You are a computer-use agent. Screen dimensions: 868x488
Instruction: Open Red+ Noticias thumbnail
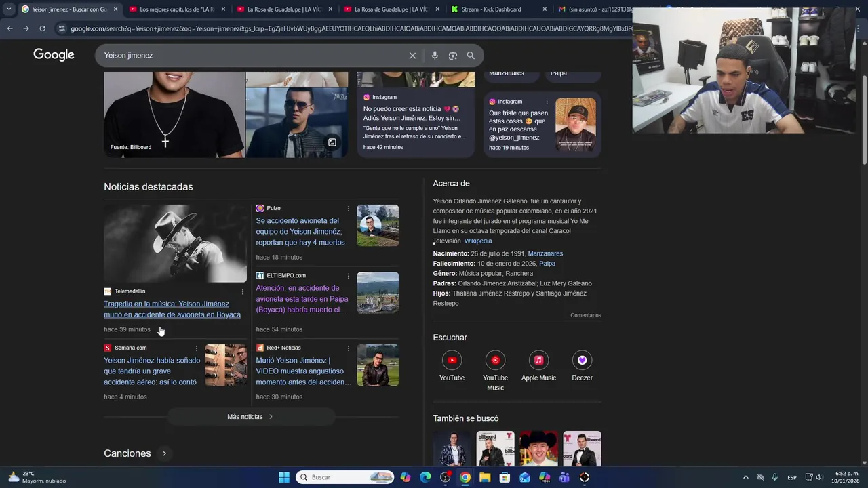click(378, 365)
